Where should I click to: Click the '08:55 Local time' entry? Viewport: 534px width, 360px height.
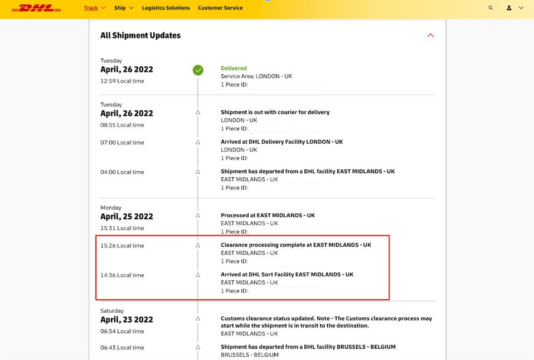[x=122, y=125]
